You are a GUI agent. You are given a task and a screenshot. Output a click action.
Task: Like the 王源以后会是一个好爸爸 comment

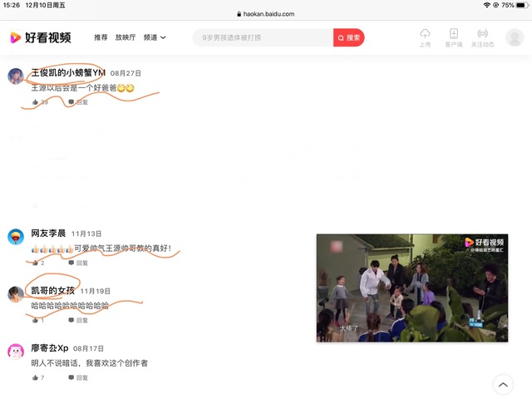[x=40, y=102]
